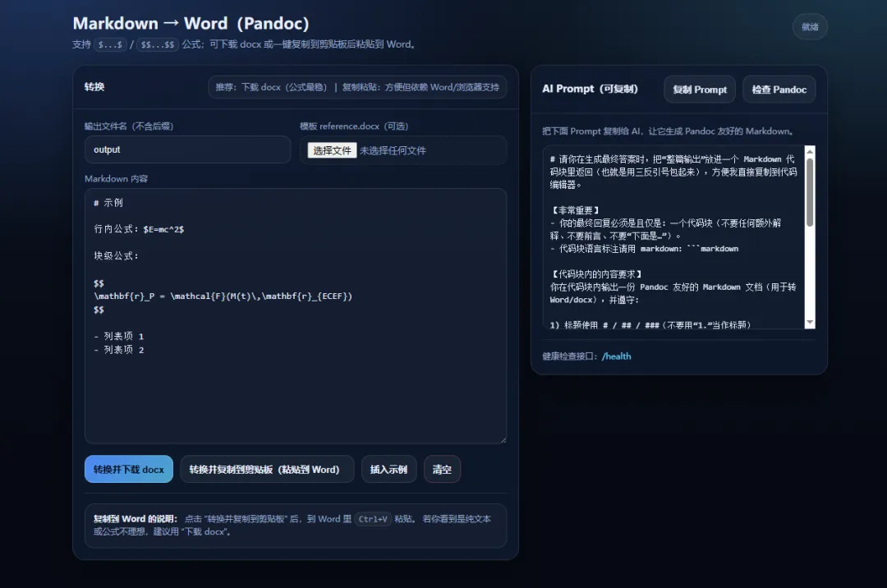This screenshot has height=588, width=887.
Task: Click 转换并复制到剪贴板 (粘贴到 Word) button
Action: point(267,469)
